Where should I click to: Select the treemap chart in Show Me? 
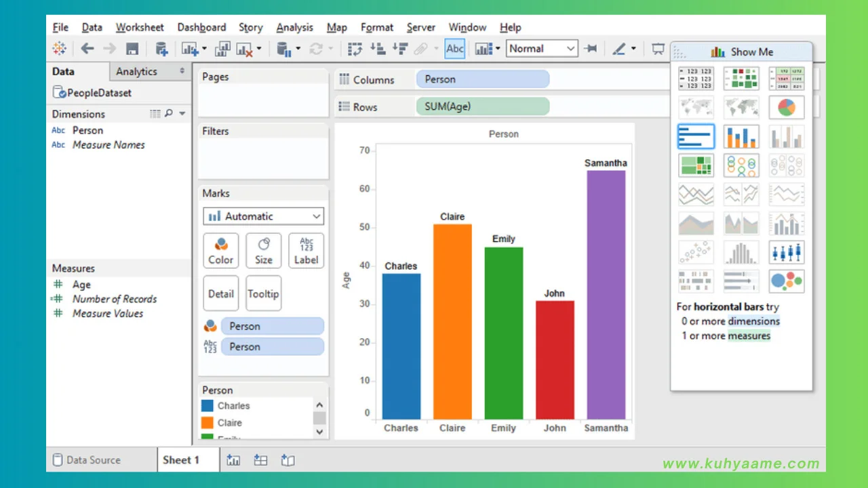tap(696, 165)
